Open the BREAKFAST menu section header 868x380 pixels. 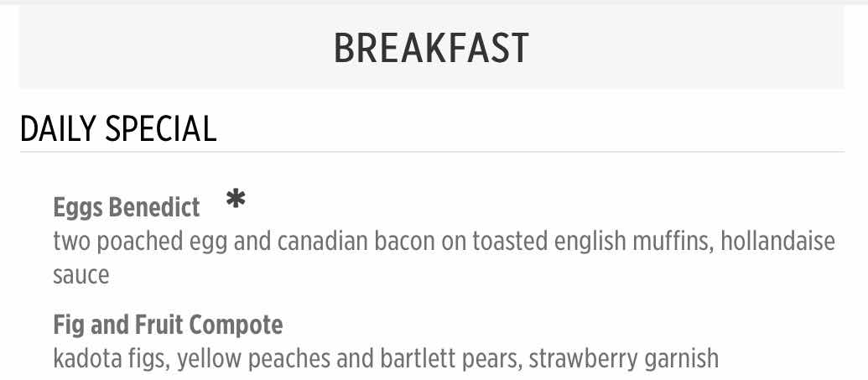tap(431, 48)
